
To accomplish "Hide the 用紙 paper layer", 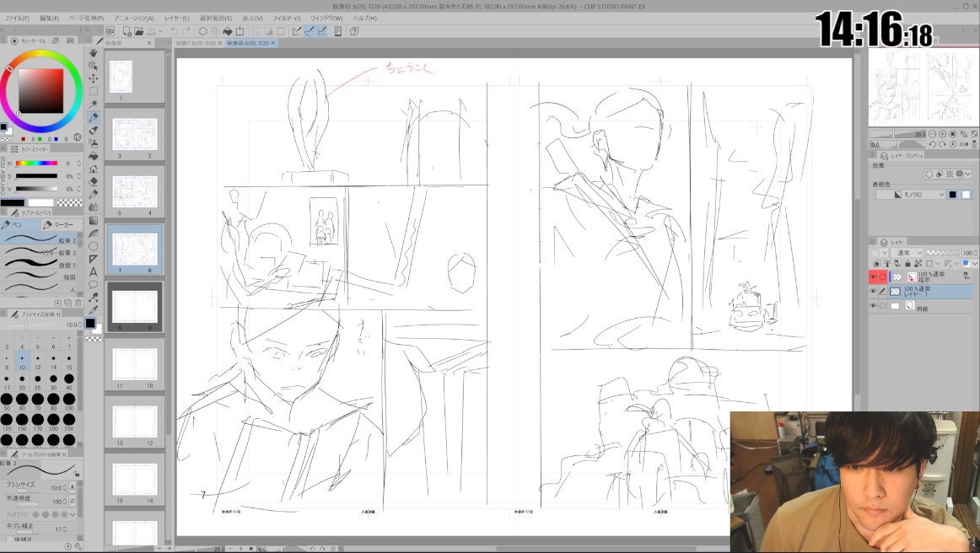I will [x=873, y=305].
